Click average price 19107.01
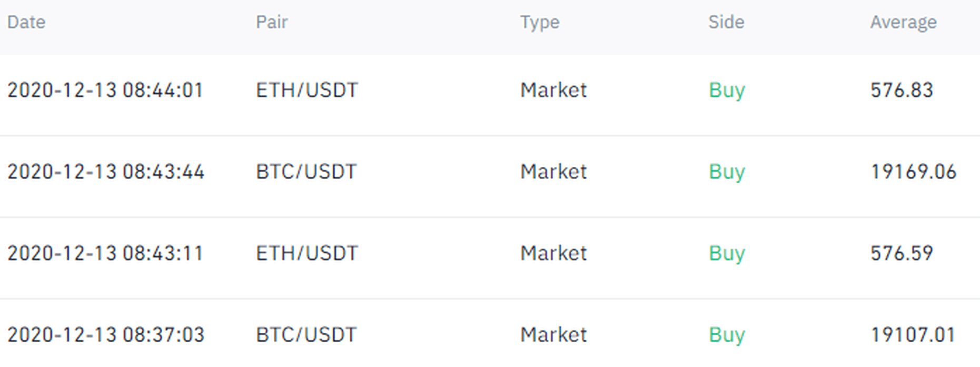This screenshot has height=367, width=980. pyautogui.click(x=913, y=335)
